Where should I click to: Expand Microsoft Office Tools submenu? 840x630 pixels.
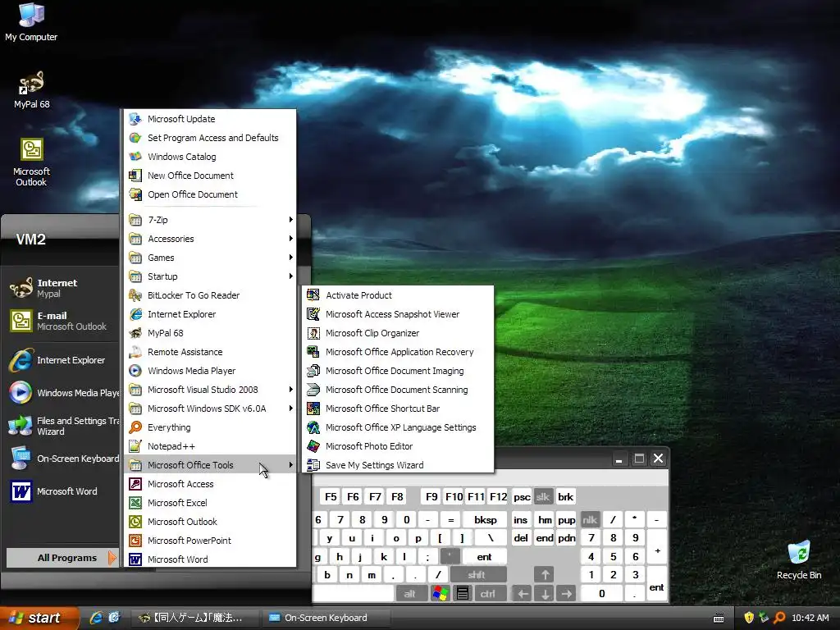point(210,465)
